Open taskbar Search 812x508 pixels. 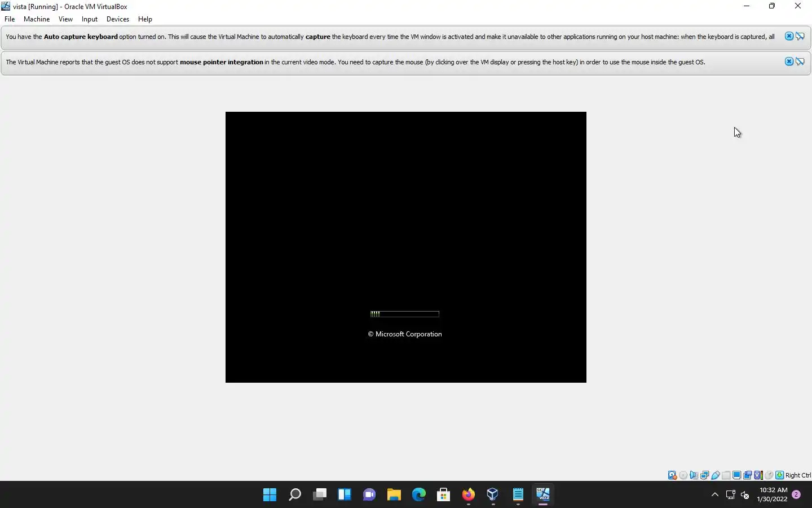point(294,495)
